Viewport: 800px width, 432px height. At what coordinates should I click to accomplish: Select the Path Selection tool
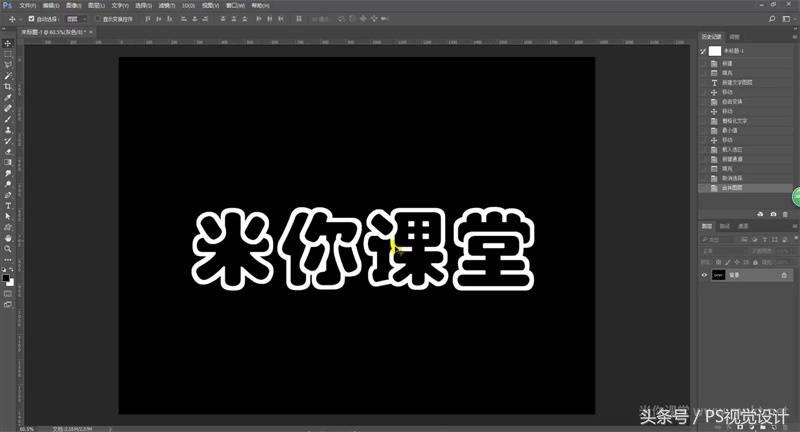pyautogui.click(x=8, y=216)
